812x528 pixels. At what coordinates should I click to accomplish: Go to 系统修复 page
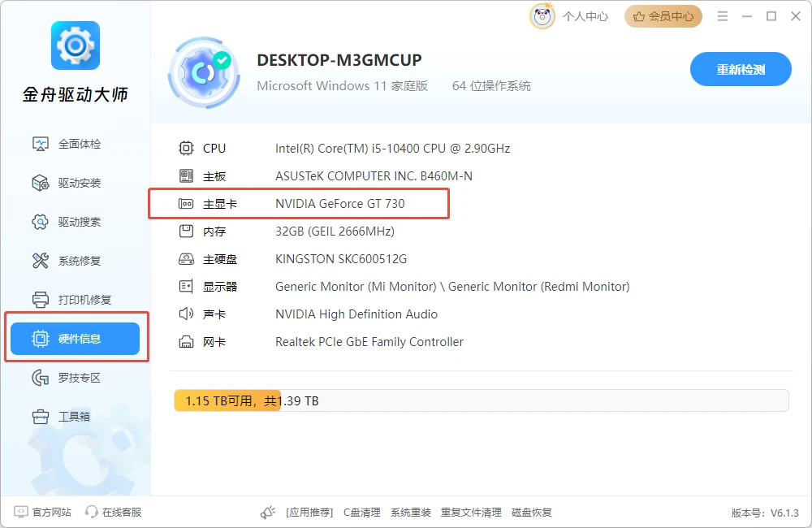point(75,261)
